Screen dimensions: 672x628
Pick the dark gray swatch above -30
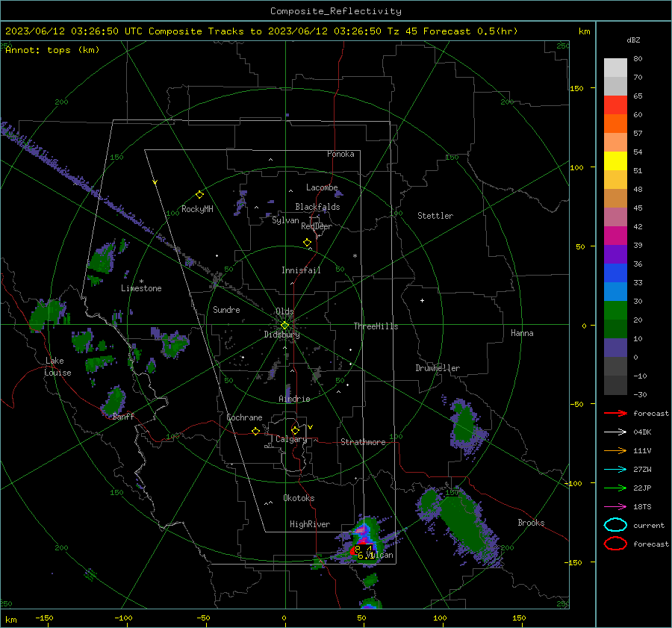point(615,385)
